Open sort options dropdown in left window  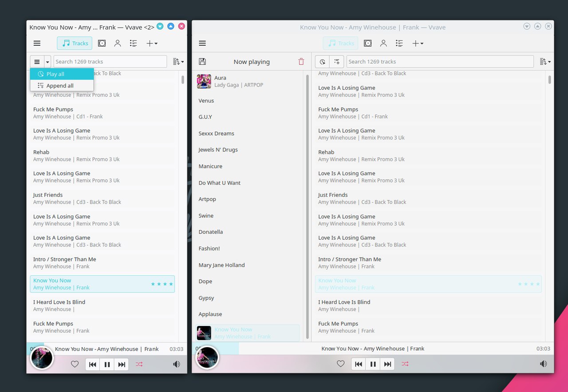(178, 62)
